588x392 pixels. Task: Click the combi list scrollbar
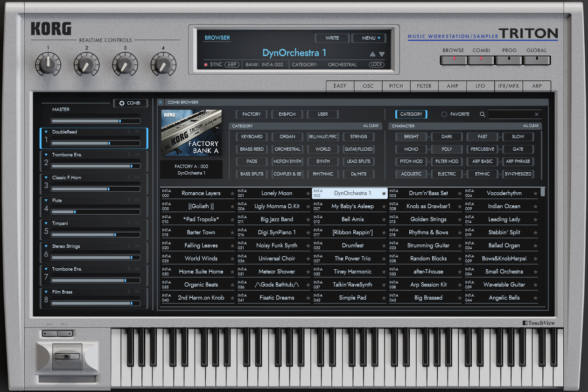coord(543,191)
